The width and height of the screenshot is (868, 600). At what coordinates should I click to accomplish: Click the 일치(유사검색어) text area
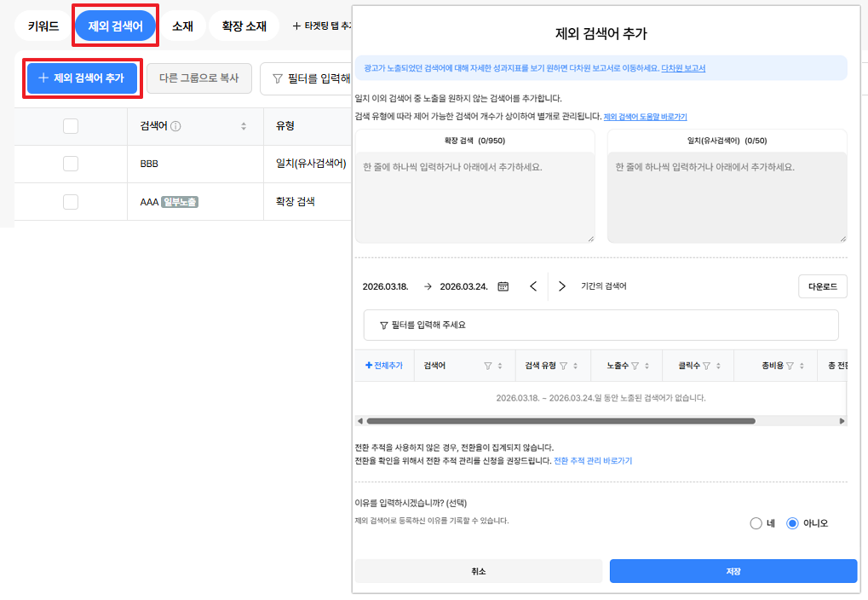click(727, 197)
